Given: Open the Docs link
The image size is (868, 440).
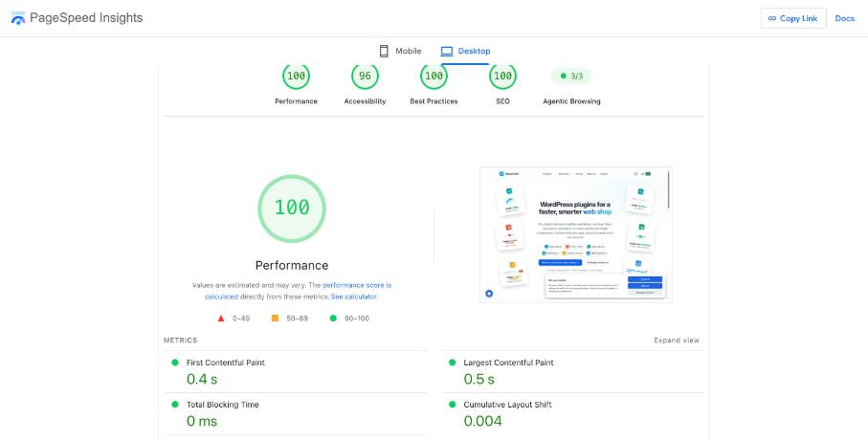Looking at the screenshot, I should tap(845, 18).
